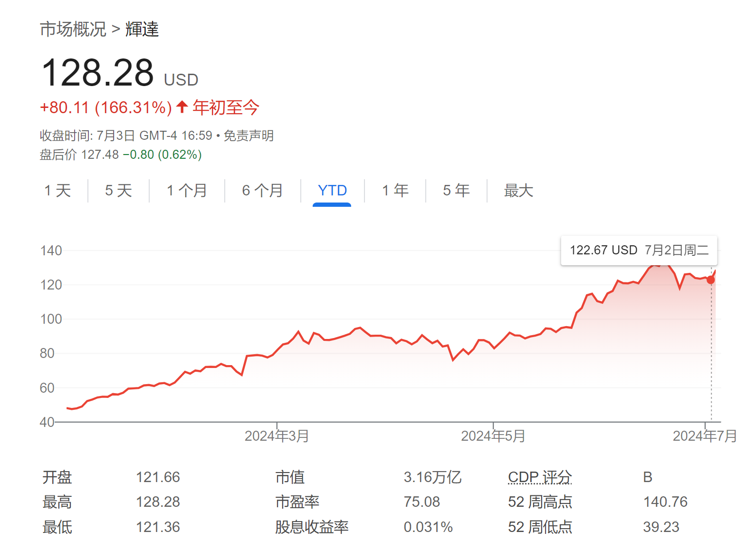Switch to the 6 个月 tab
The width and height of the screenshot is (756, 551).
point(262,191)
